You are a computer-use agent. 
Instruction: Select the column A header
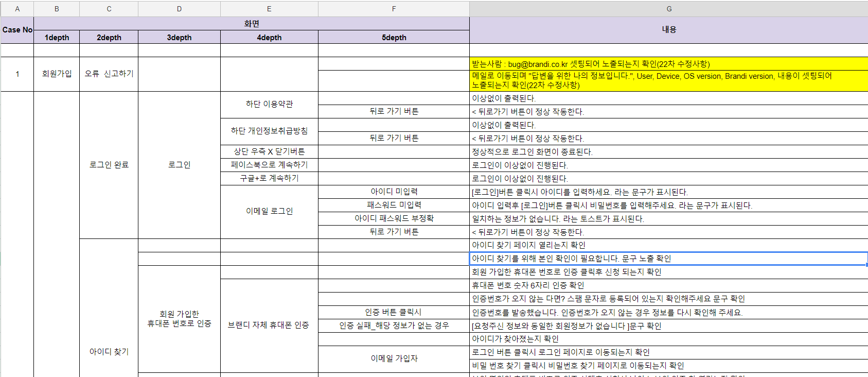click(17, 9)
